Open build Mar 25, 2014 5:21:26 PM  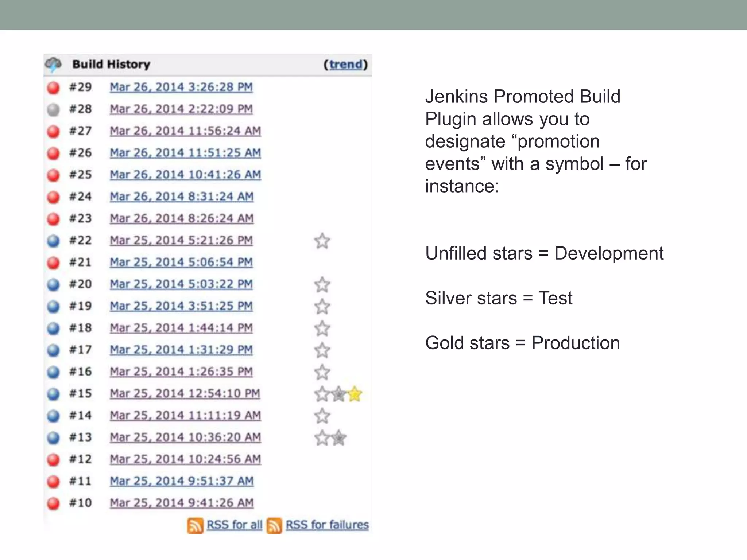(x=181, y=240)
